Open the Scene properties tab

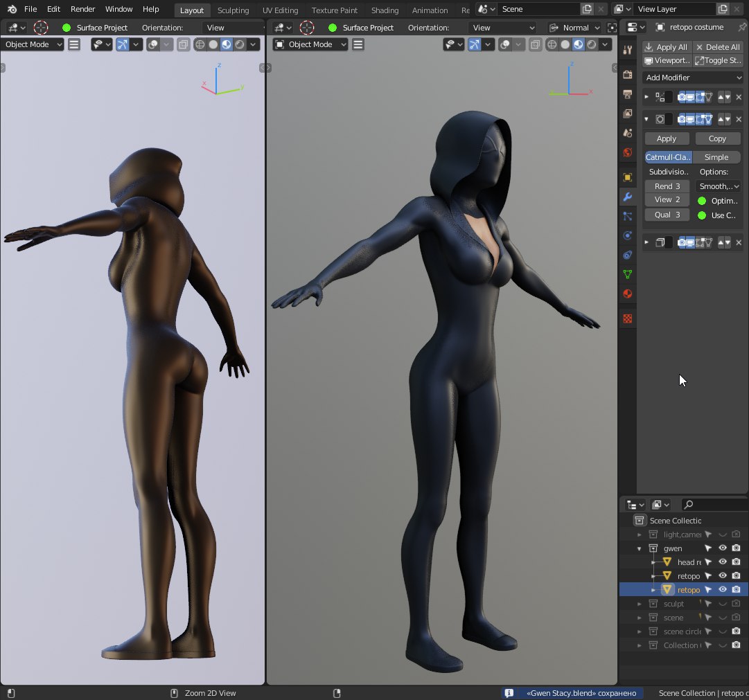pos(628,133)
